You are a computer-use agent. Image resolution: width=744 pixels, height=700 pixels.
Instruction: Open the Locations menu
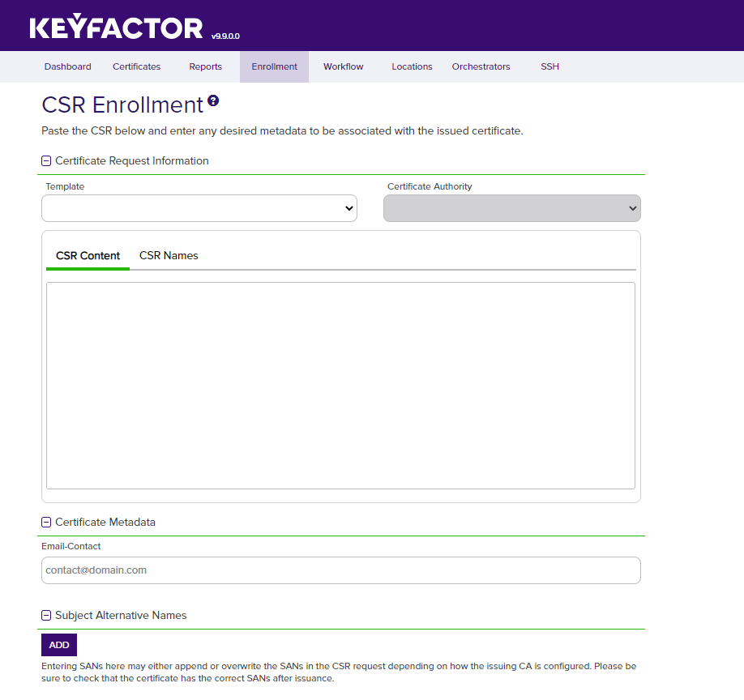[412, 66]
